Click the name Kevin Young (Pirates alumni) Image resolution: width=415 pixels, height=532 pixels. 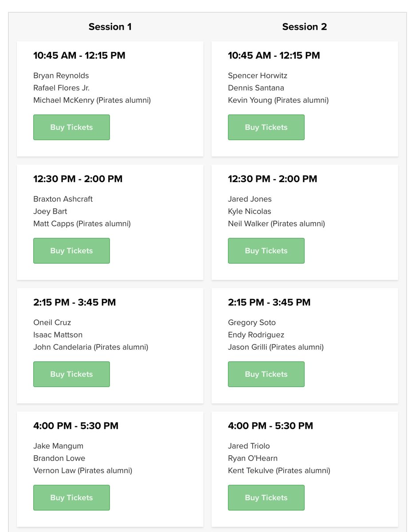[278, 100]
